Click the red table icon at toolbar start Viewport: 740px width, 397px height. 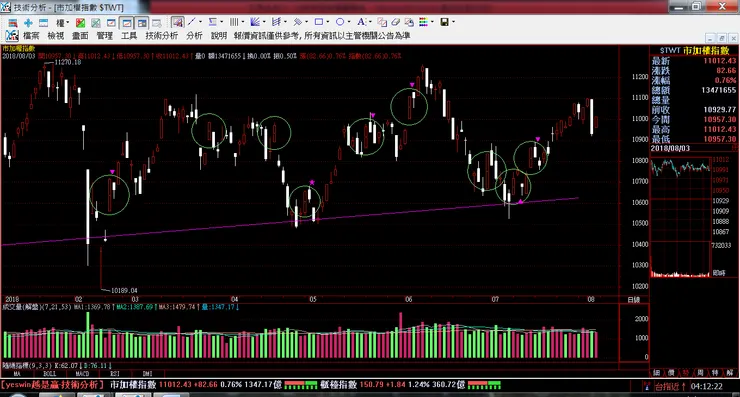point(13,23)
